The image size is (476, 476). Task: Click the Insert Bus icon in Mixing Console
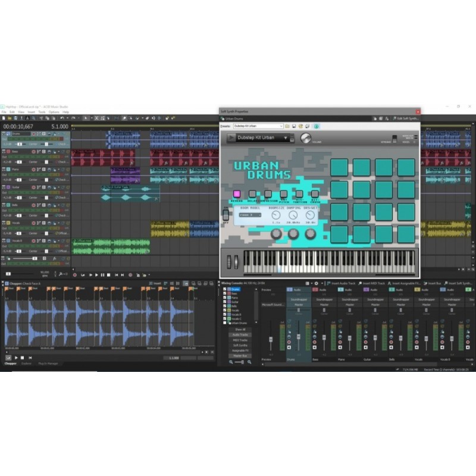point(431,284)
